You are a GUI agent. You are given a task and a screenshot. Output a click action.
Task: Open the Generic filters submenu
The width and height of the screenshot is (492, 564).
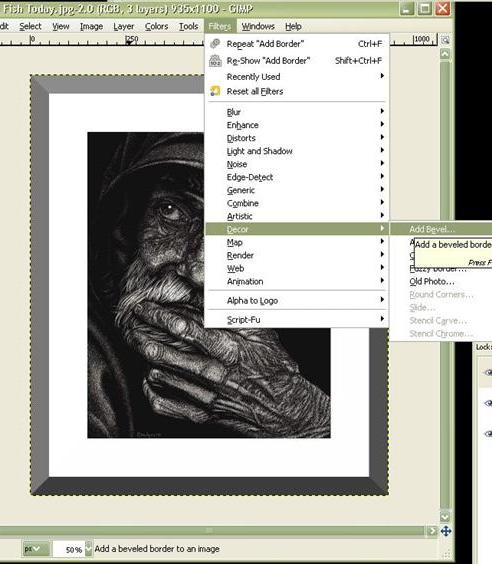pyautogui.click(x=297, y=190)
